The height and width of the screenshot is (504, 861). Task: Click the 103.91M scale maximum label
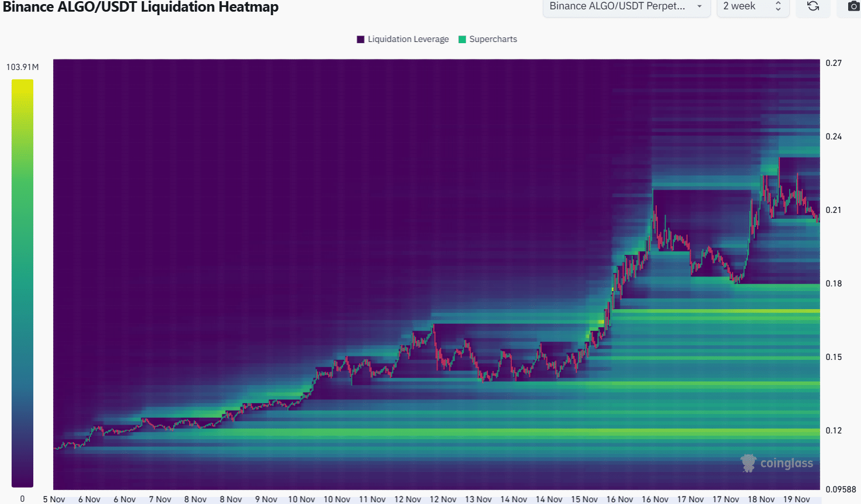pyautogui.click(x=22, y=67)
